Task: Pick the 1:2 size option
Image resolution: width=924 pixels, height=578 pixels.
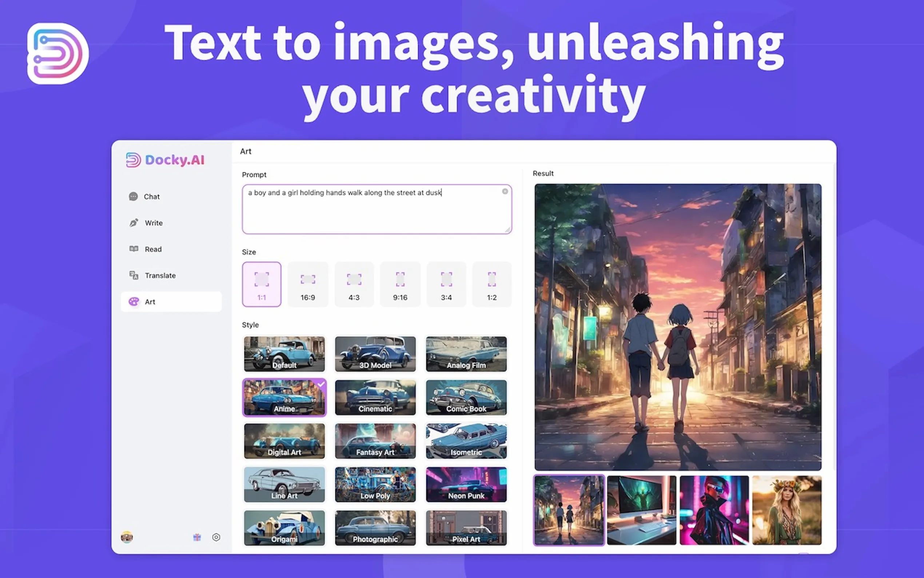Action: [x=491, y=284]
